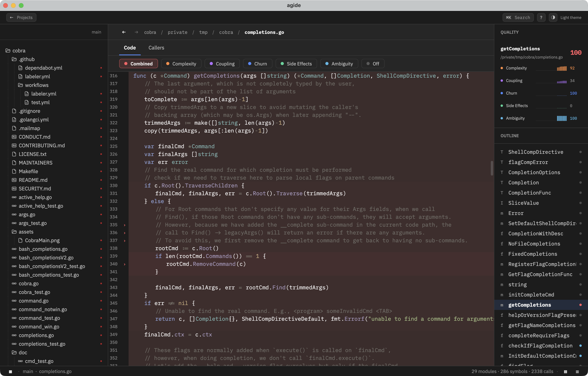Viewport: 588px width, 376px height.
Task: Click the f icon beside NoFileCompletions
Action: (x=502, y=244)
